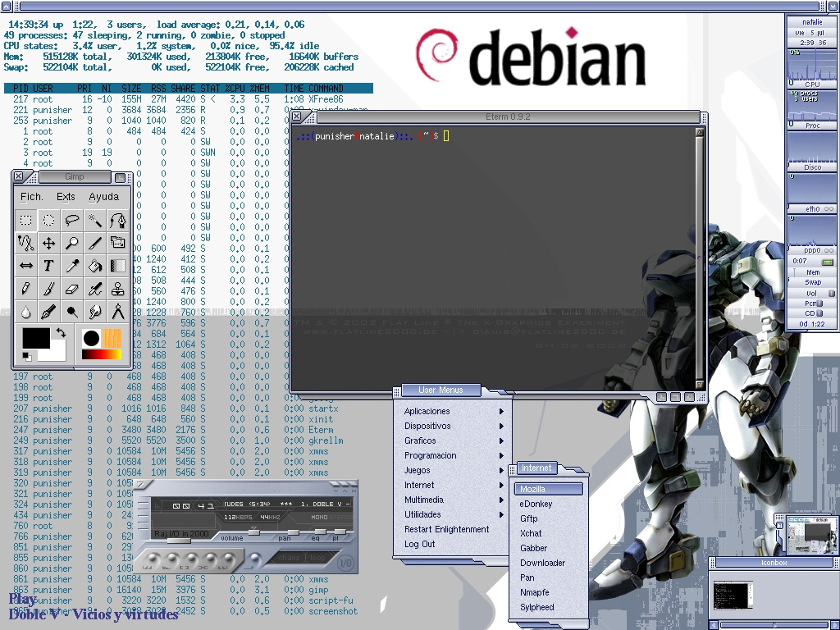Select the Measure compass tool in Gimp

[118, 311]
